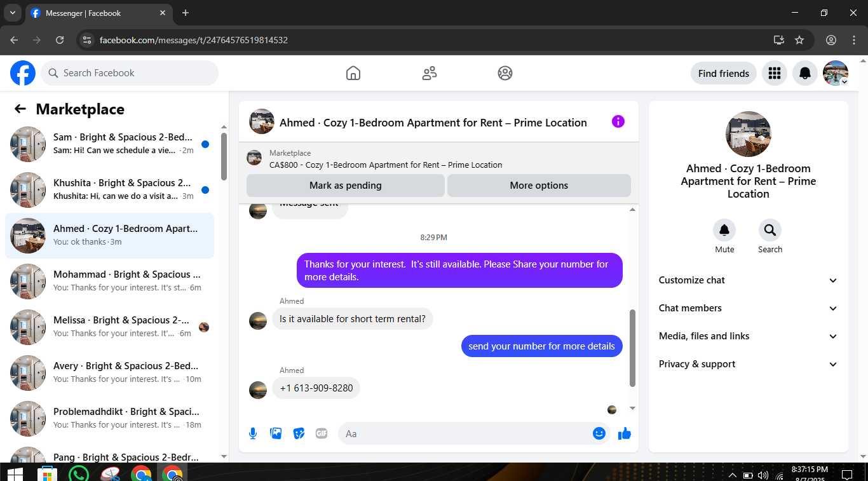The height and width of the screenshot is (481, 868).
Task: Reload the page in Chrome
Action: click(x=60, y=40)
